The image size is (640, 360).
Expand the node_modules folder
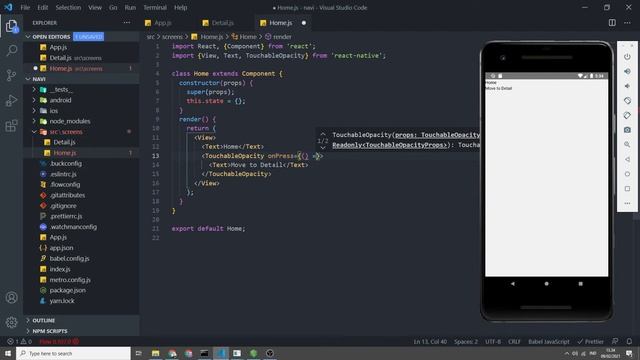[70, 121]
